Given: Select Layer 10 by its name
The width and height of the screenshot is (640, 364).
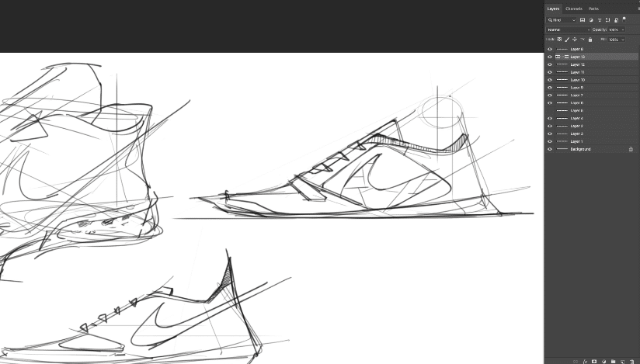Looking at the screenshot, I should 578,81.
